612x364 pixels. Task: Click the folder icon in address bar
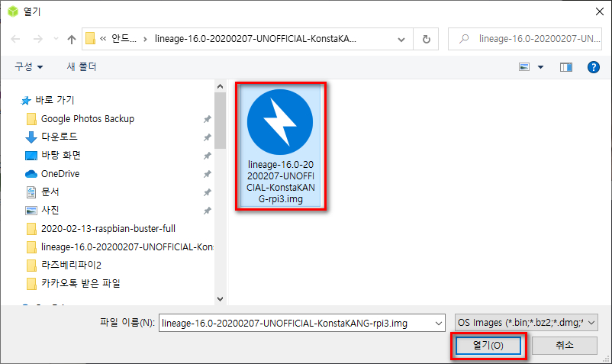click(91, 39)
